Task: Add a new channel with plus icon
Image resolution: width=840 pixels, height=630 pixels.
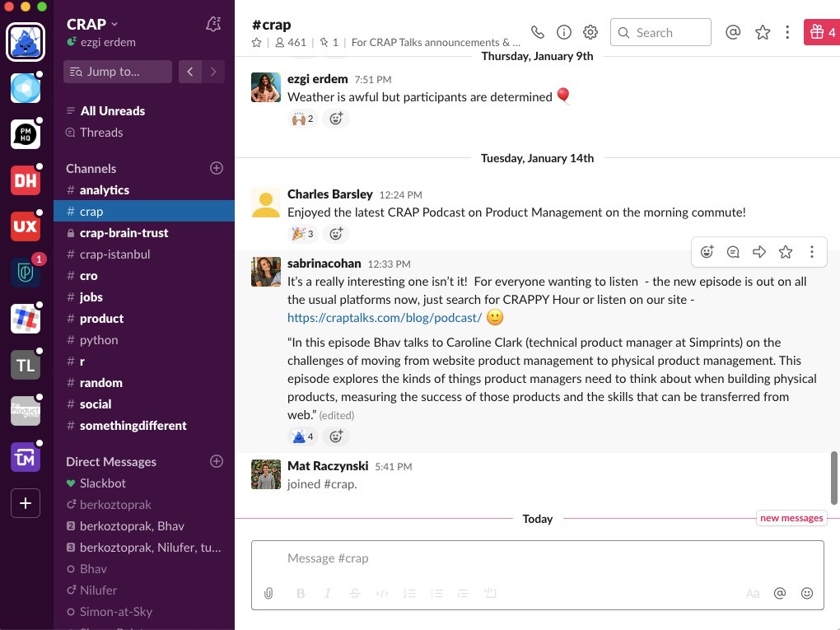Action: (x=217, y=168)
